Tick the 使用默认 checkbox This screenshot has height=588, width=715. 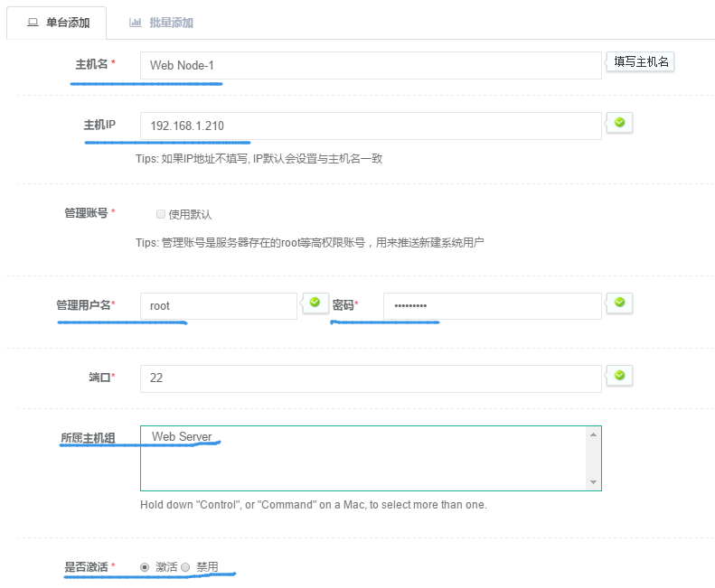161,214
